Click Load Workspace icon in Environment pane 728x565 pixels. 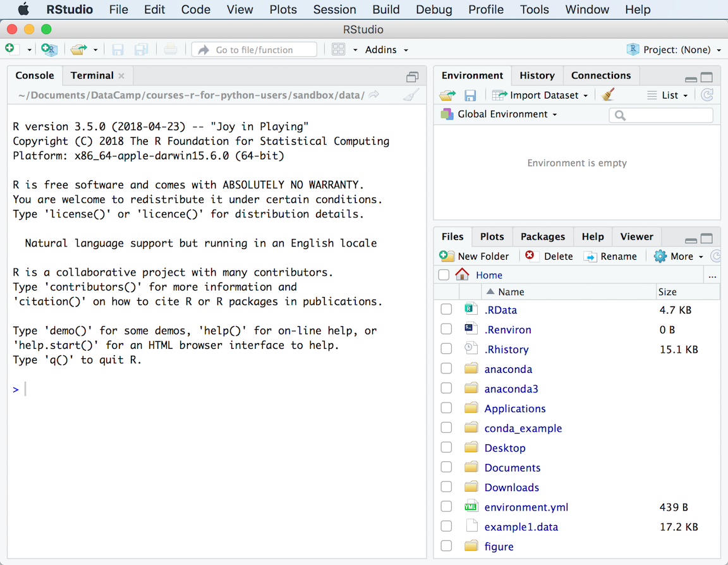tap(447, 95)
